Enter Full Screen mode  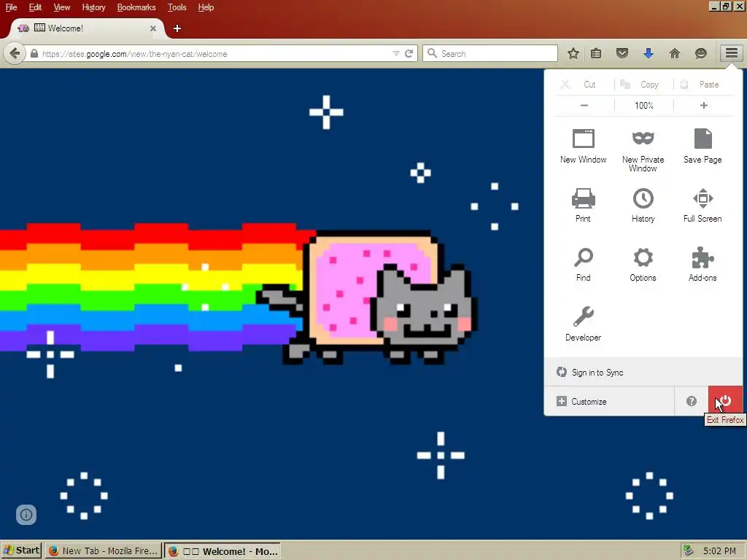coord(703,205)
